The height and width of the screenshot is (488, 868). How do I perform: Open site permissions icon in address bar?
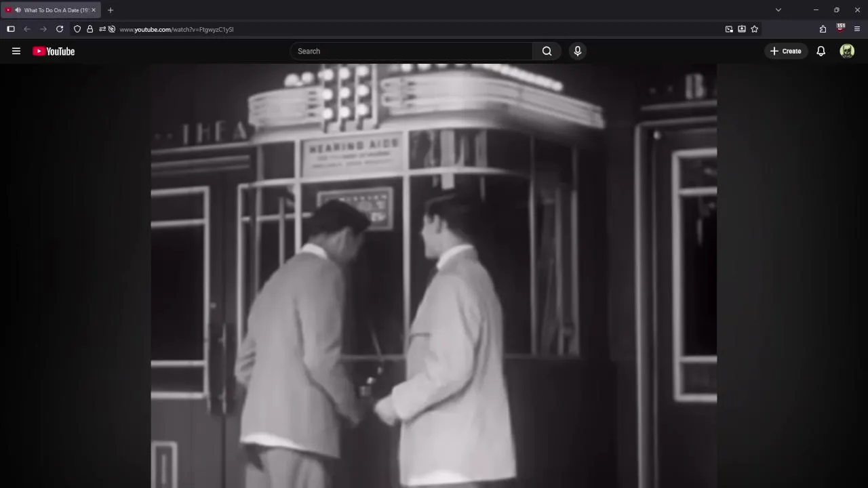(x=102, y=29)
